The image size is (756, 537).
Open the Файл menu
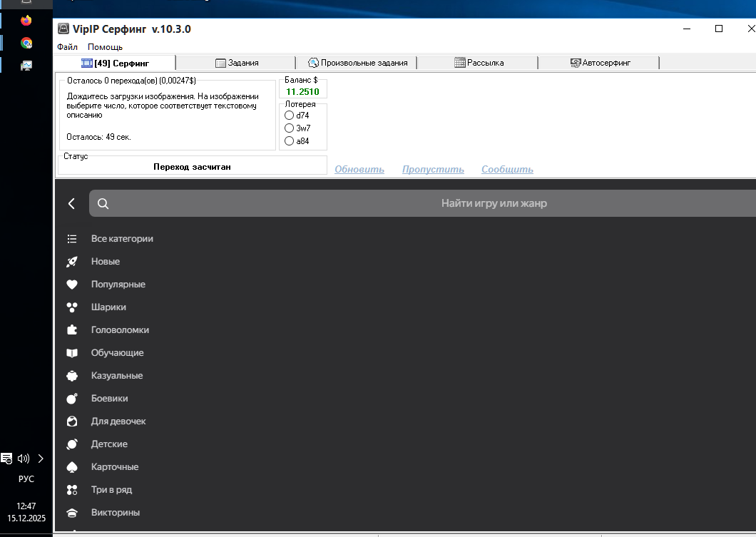tap(67, 47)
